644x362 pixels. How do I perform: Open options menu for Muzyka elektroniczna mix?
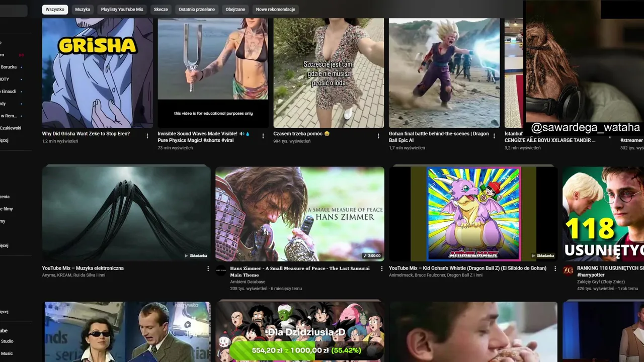[x=208, y=269]
